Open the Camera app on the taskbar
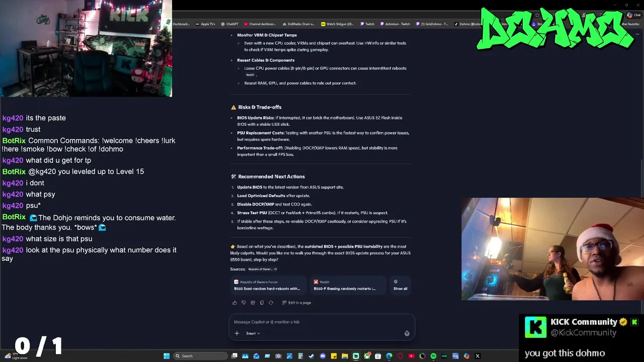Viewport: 644px width, 362px height. click(x=278, y=356)
